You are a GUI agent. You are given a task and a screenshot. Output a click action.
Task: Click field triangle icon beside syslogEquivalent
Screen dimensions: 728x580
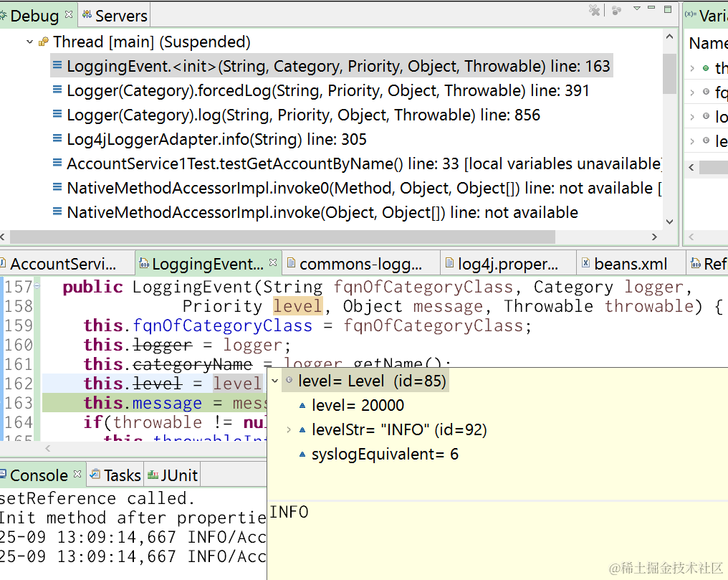tap(302, 454)
